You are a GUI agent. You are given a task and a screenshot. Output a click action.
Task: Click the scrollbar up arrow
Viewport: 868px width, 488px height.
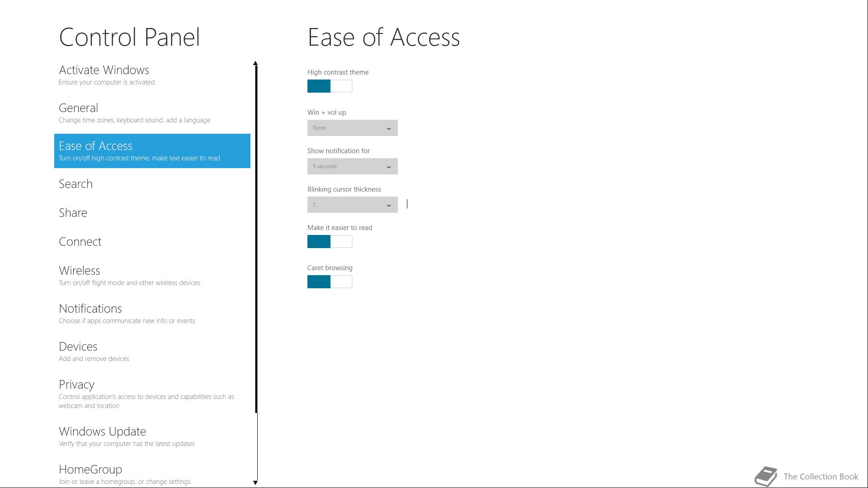pos(255,63)
